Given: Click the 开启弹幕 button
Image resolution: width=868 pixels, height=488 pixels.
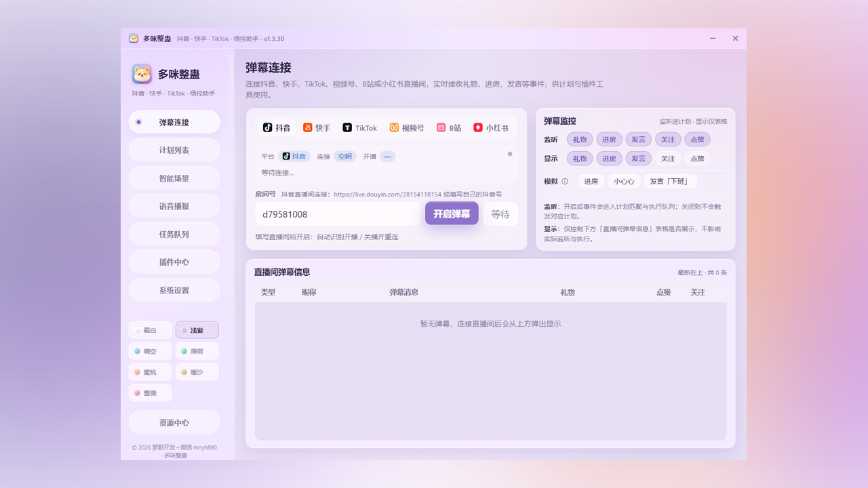Looking at the screenshot, I should coord(452,213).
